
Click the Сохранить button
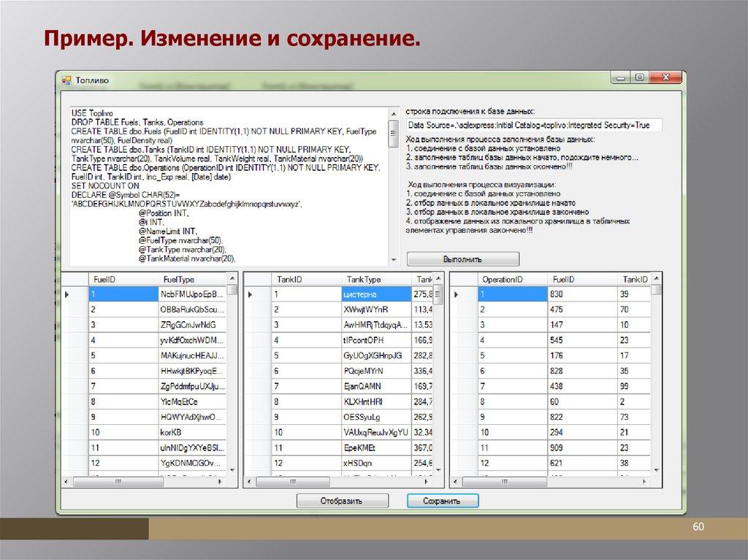(442, 501)
